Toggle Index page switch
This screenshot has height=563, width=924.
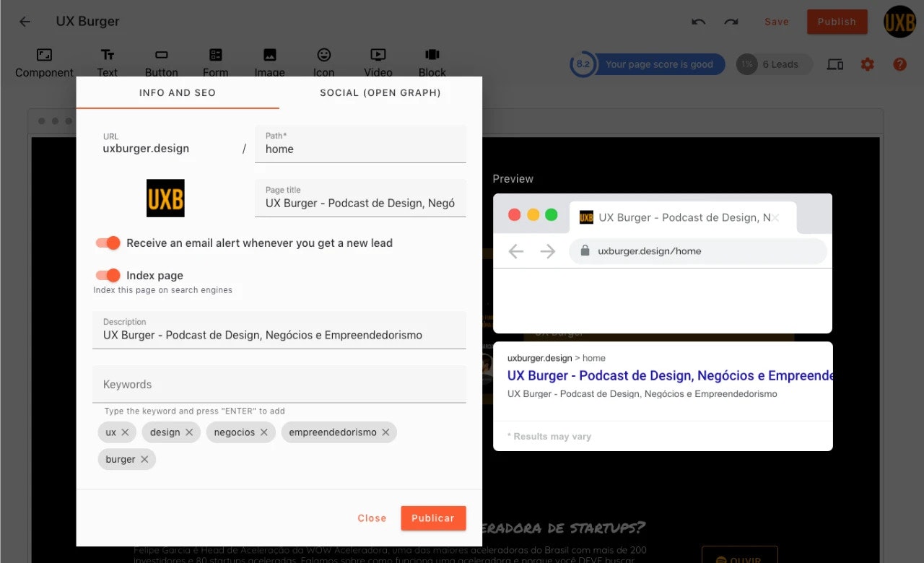[x=108, y=275]
